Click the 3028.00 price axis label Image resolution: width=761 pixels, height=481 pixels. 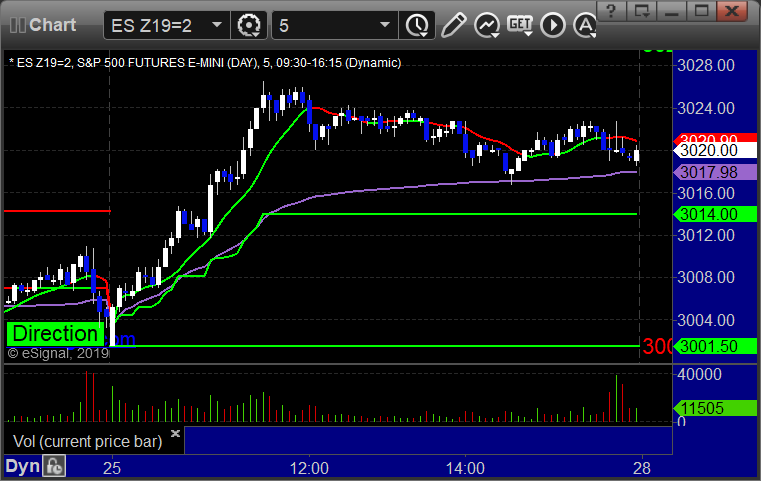(706, 66)
